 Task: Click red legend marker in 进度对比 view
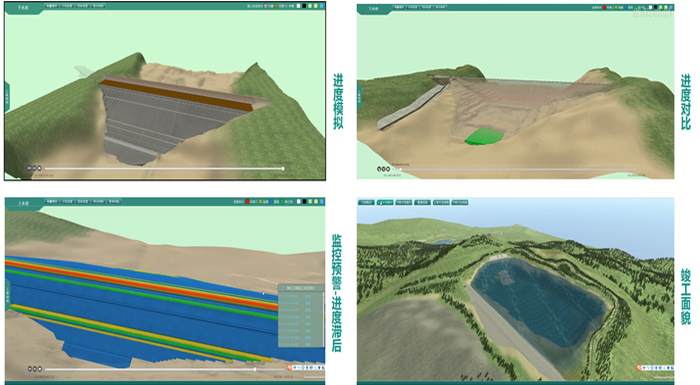pos(605,7)
